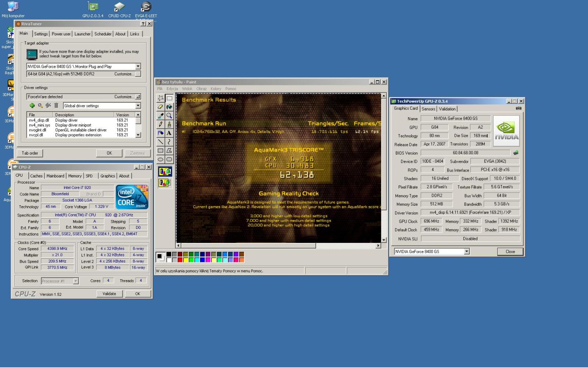588x368 pixels.
Task: Click the BIOS save chip icon in GPU-Z
Action: (x=516, y=152)
